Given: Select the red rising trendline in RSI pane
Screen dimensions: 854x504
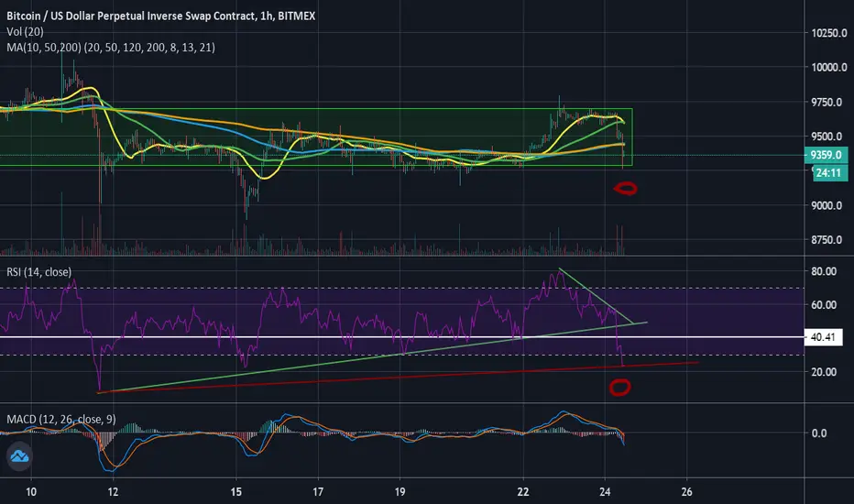Looking at the screenshot, I should point(398,378).
